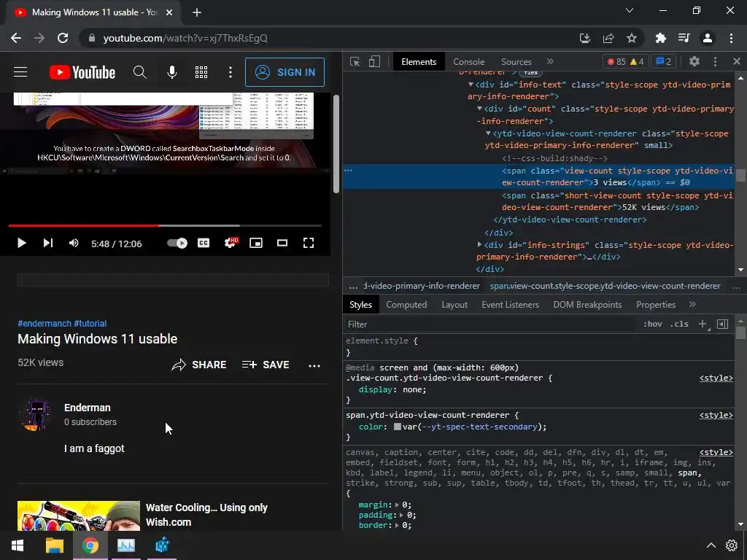The width and height of the screenshot is (747, 560).
Task: Add a new style rule
Action: 703,324
